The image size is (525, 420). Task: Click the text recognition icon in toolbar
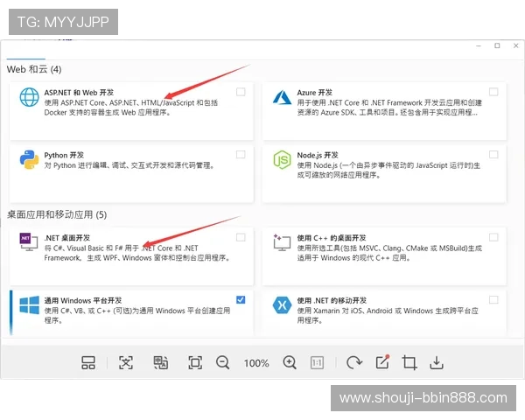point(126,363)
